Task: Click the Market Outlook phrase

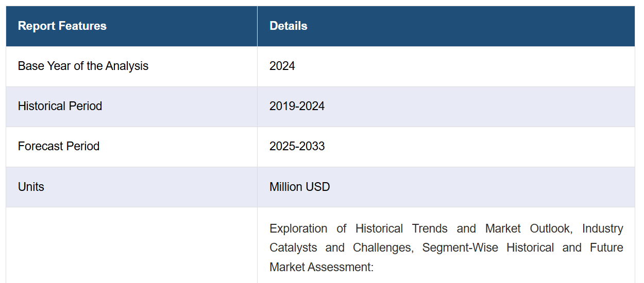Action: (x=528, y=228)
